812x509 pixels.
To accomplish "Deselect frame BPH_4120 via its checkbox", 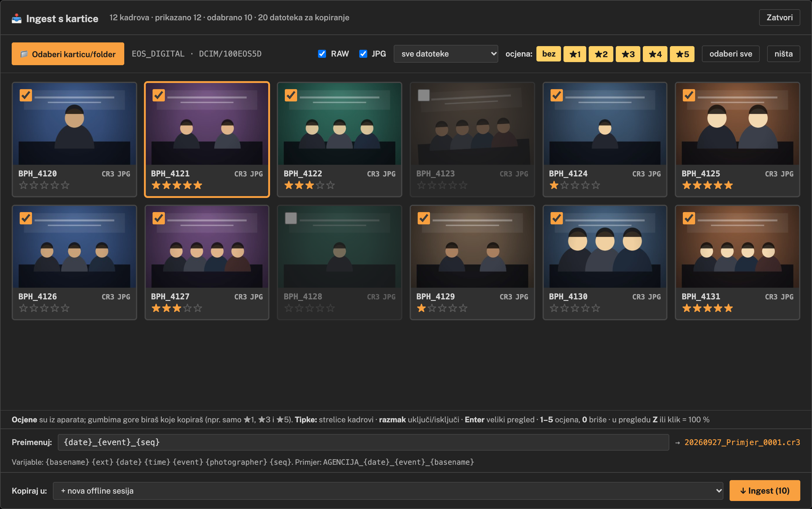I will tap(26, 95).
